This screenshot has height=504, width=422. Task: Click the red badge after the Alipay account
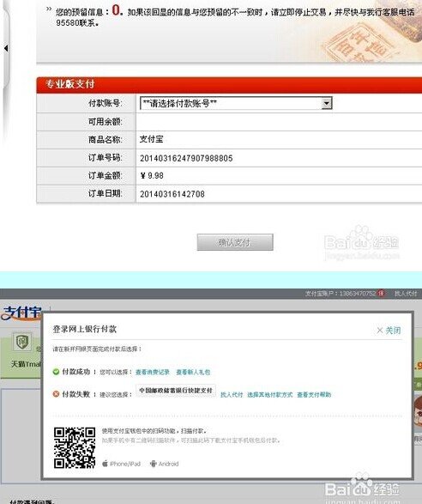tap(381, 293)
